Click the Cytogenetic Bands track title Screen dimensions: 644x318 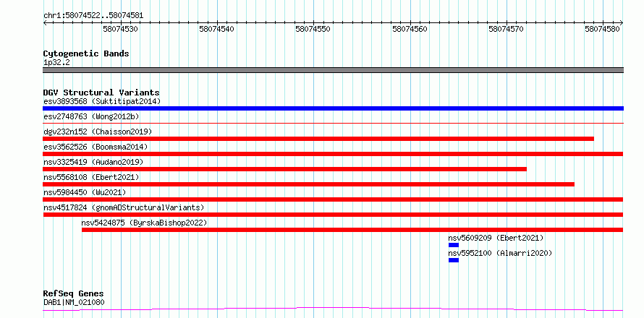coord(86,53)
